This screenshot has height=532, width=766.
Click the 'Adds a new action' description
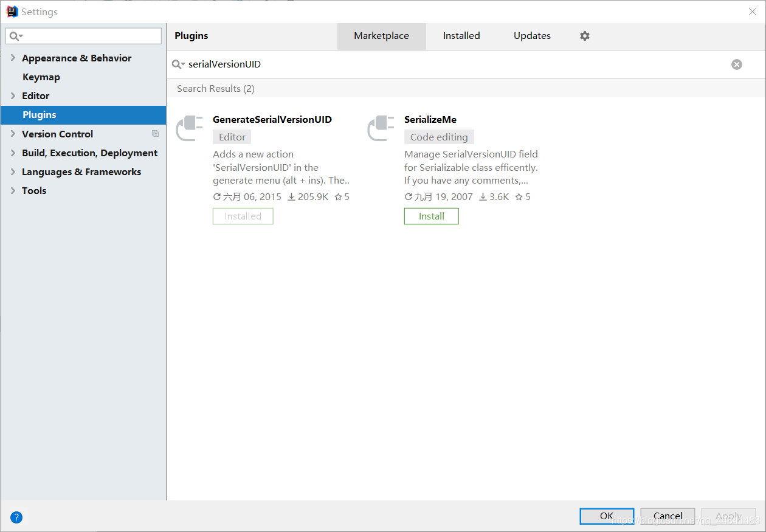(281, 167)
